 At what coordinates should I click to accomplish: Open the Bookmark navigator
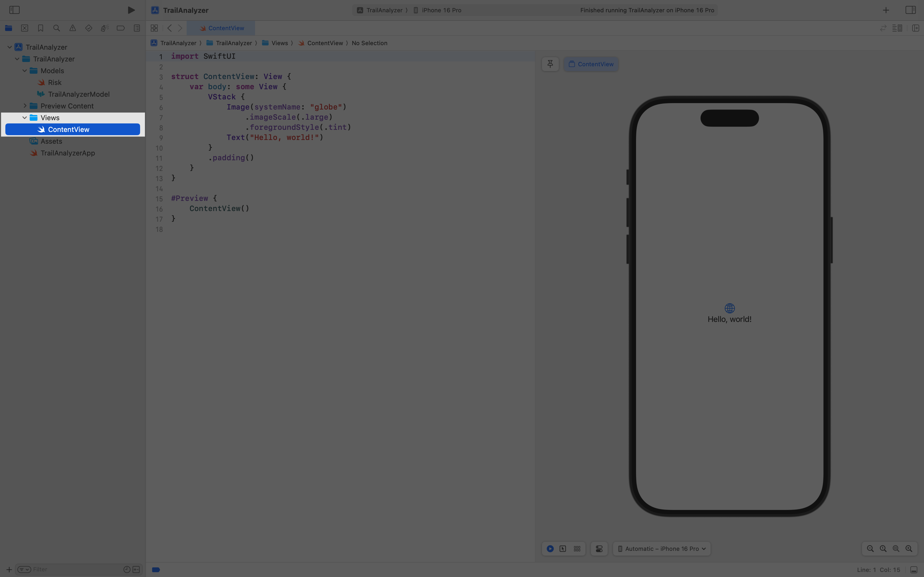(40, 28)
